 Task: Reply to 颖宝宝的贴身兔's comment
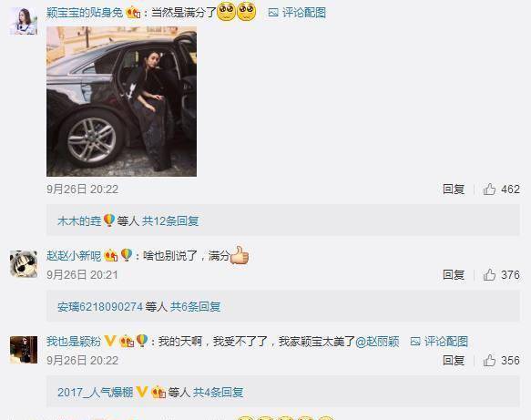point(454,189)
